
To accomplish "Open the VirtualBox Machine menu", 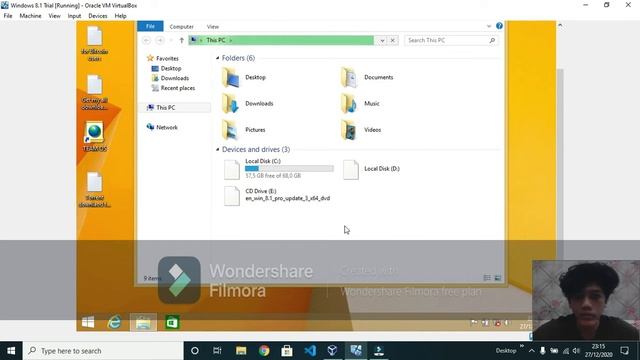I will (x=30, y=16).
